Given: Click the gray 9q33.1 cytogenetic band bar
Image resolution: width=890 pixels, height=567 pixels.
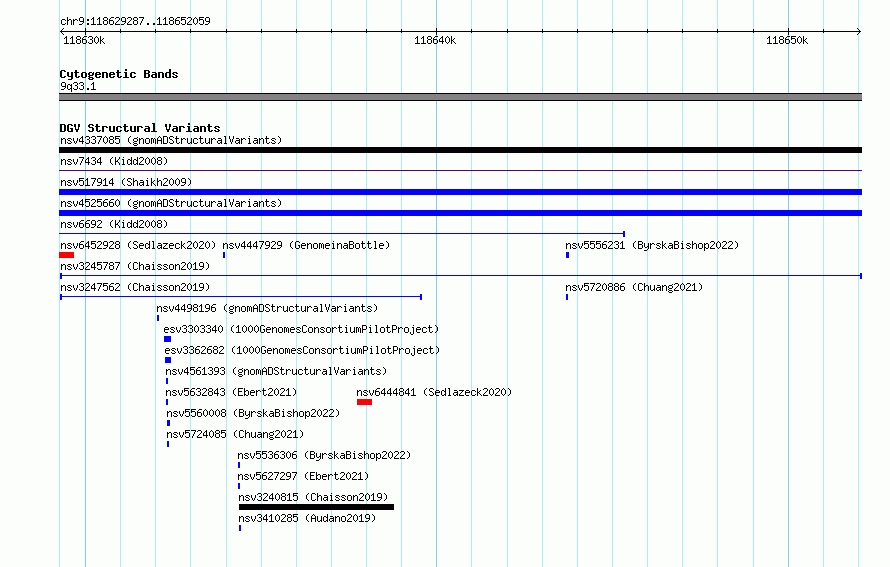Looking at the screenshot, I should coord(460,97).
